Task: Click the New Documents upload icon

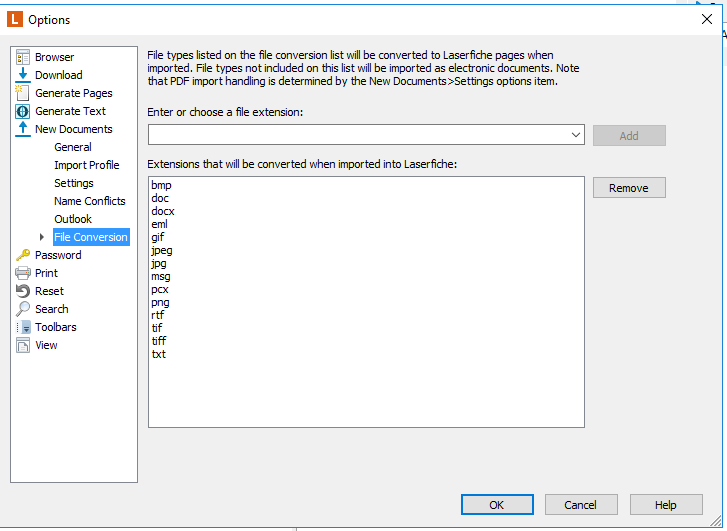Action: click(23, 129)
